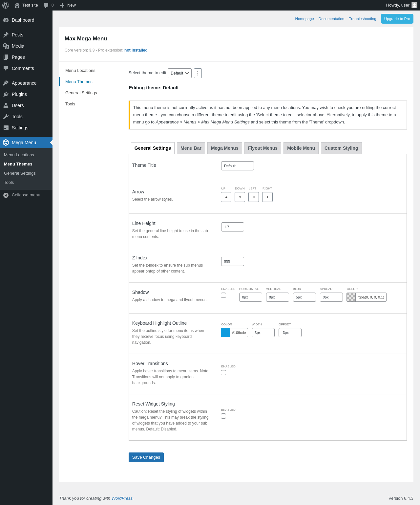
Task: Click the Collapse menu arrow icon
Action: (x=6, y=195)
